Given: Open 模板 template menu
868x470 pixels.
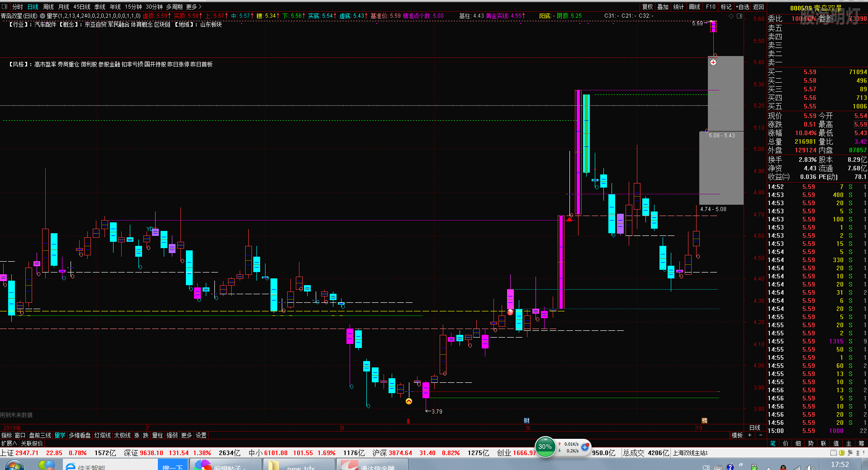Looking at the screenshot, I should point(737,435).
